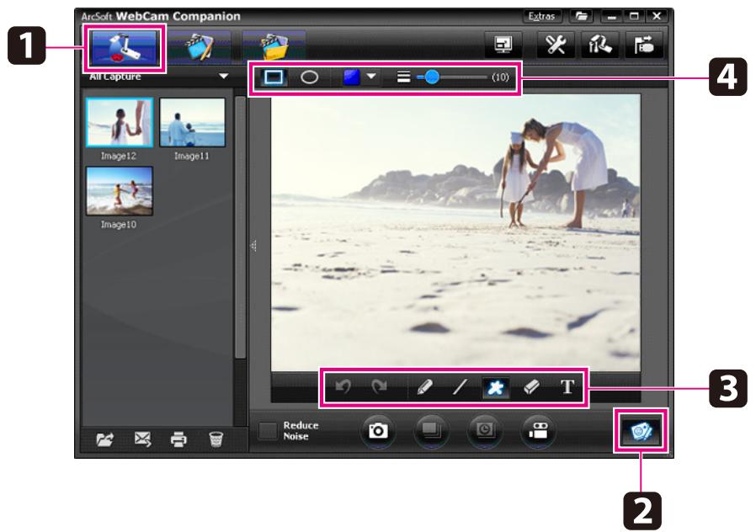The image size is (756, 532).
Task: Adjust the line width slider handle
Action: click(x=432, y=77)
